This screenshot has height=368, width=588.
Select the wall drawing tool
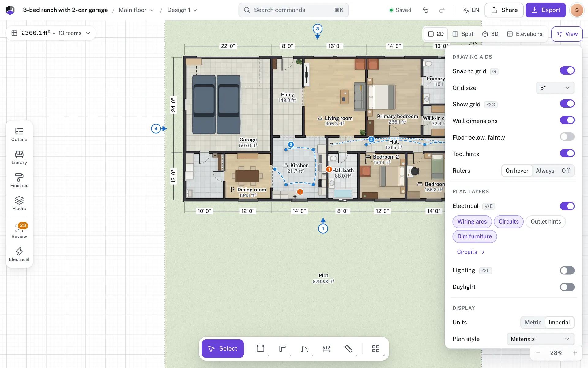[x=282, y=349]
